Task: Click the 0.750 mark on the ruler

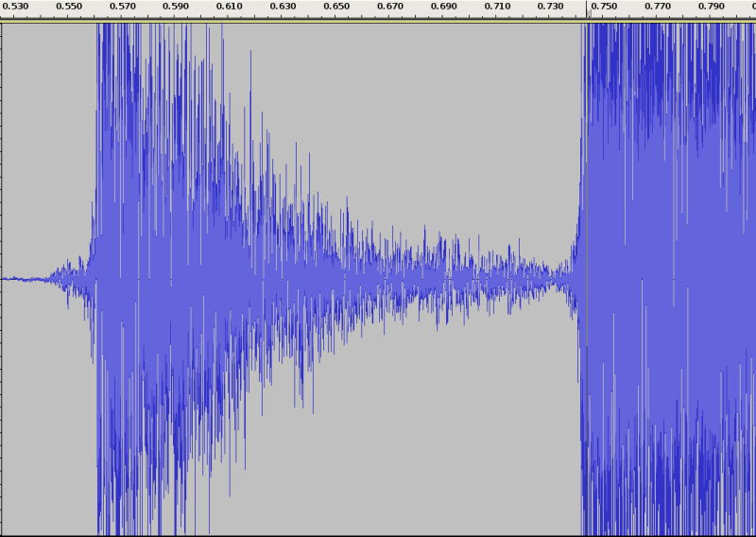Action: [605, 8]
